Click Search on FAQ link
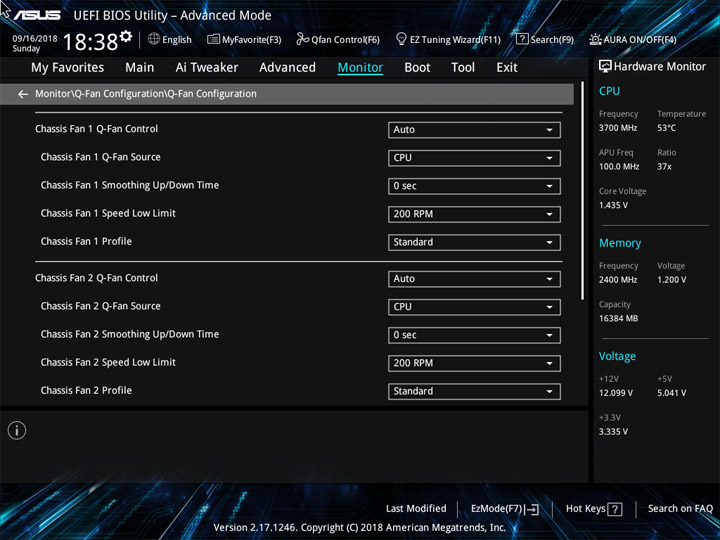 (681, 509)
